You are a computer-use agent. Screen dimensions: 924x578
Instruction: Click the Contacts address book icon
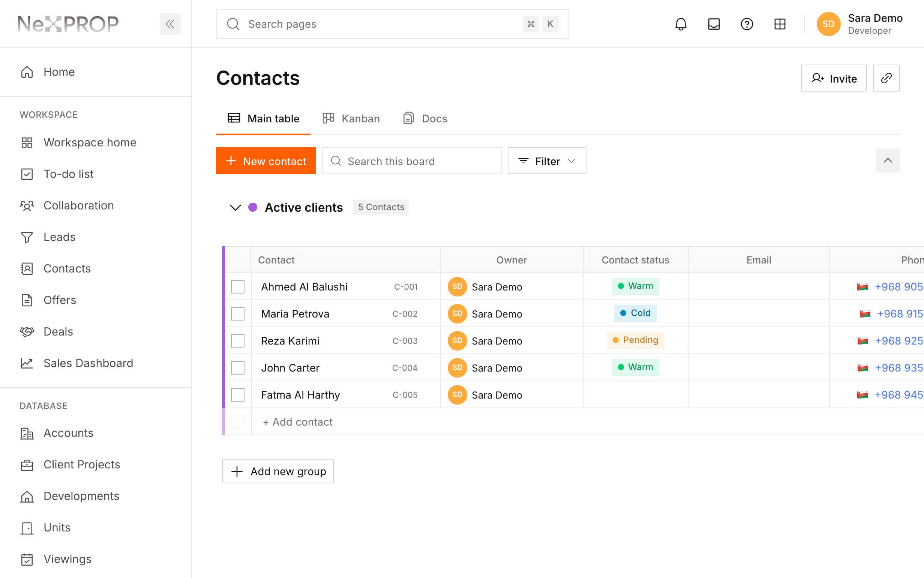point(27,269)
